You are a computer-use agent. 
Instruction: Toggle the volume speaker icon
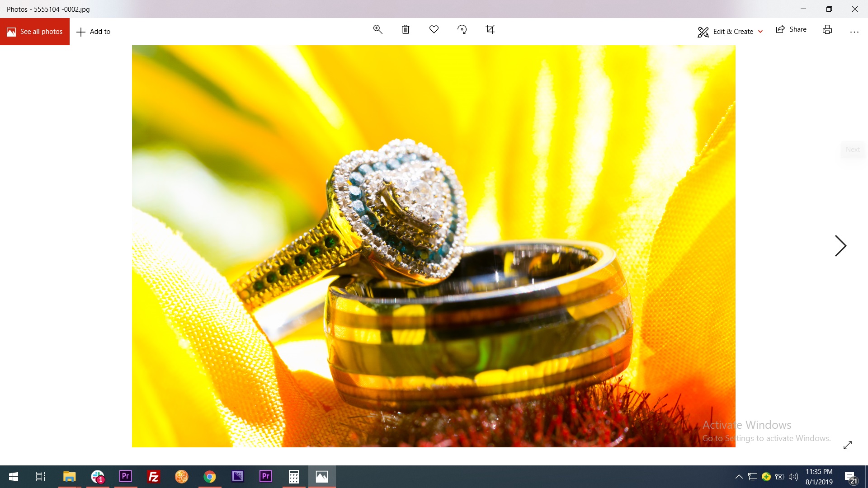coord(793,476)
